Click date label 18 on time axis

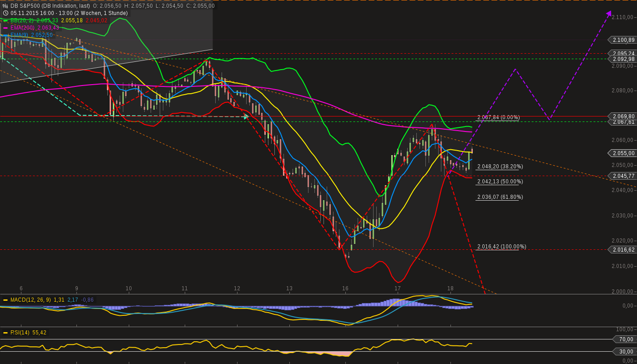point(450,288)
